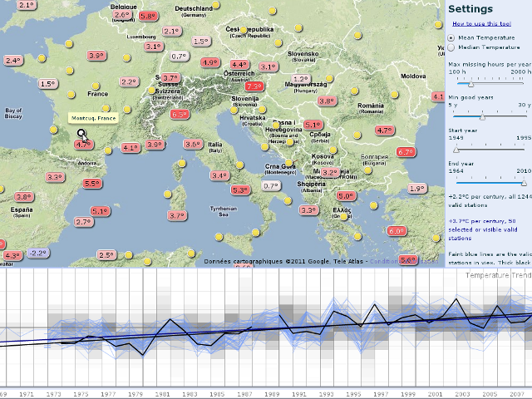
Task: Click the 1981 peak on the trend chart
Action: 171,319
